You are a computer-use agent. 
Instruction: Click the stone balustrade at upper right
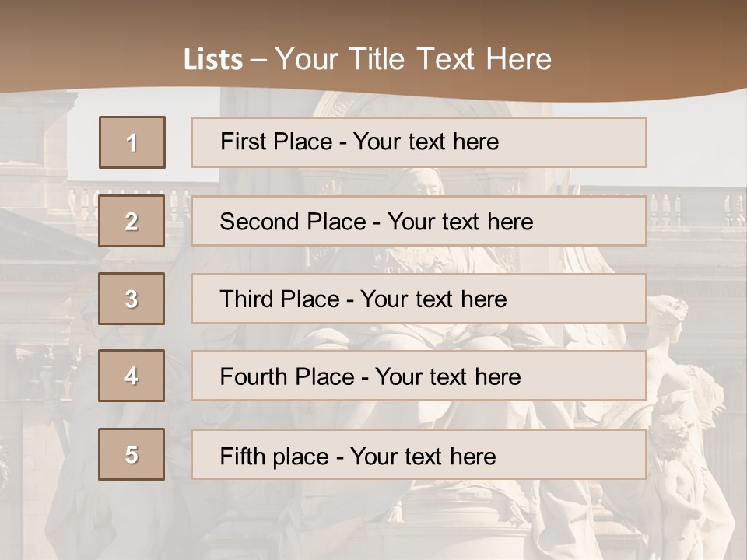696,208
